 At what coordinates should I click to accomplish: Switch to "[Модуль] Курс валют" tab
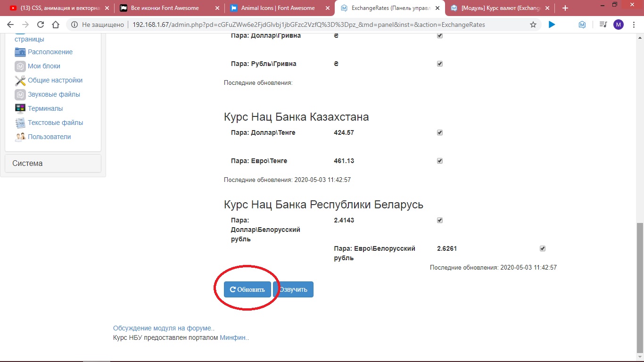(x=500, y=8)
